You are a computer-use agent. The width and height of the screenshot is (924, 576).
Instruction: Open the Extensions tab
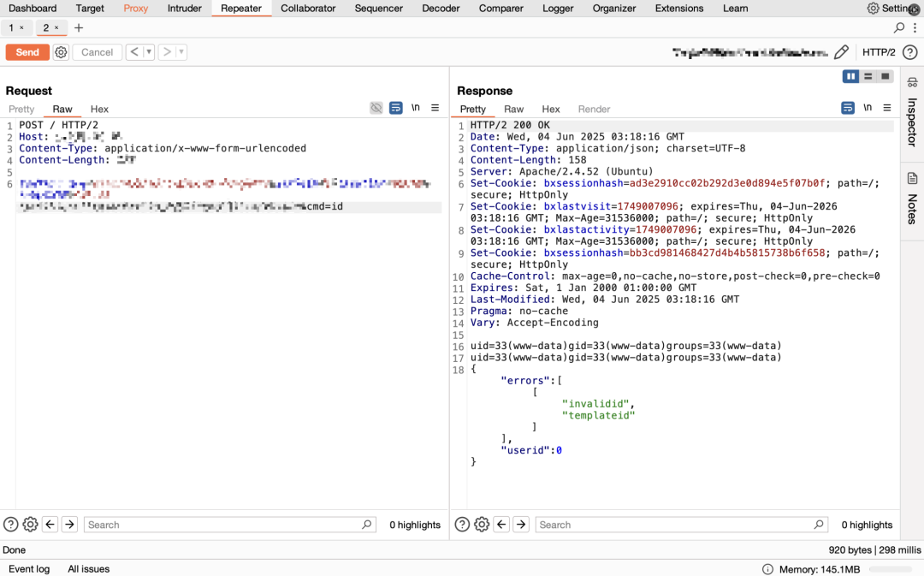coord(678,9)
